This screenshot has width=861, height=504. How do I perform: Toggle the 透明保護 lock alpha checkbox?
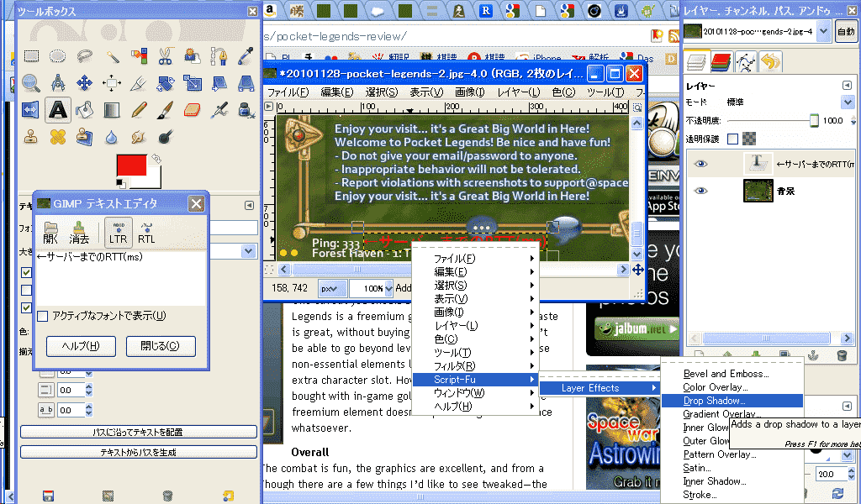coord(732,139)
